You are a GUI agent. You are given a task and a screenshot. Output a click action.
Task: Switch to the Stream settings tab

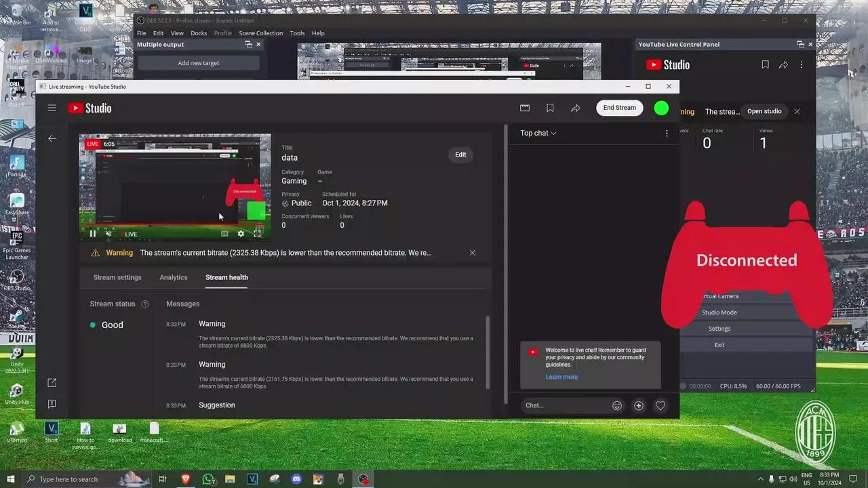click(x=117, y=277)
